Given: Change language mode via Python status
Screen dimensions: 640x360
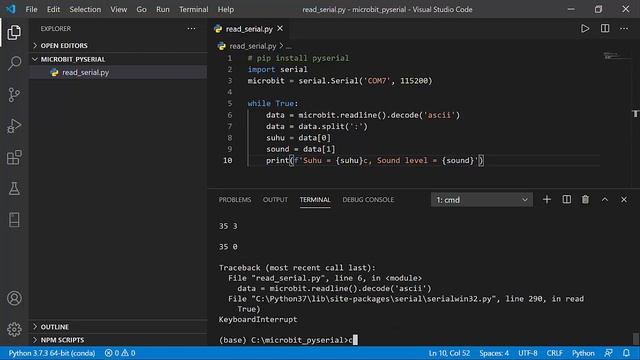Looking at the screenshot, I should point(583,353).
